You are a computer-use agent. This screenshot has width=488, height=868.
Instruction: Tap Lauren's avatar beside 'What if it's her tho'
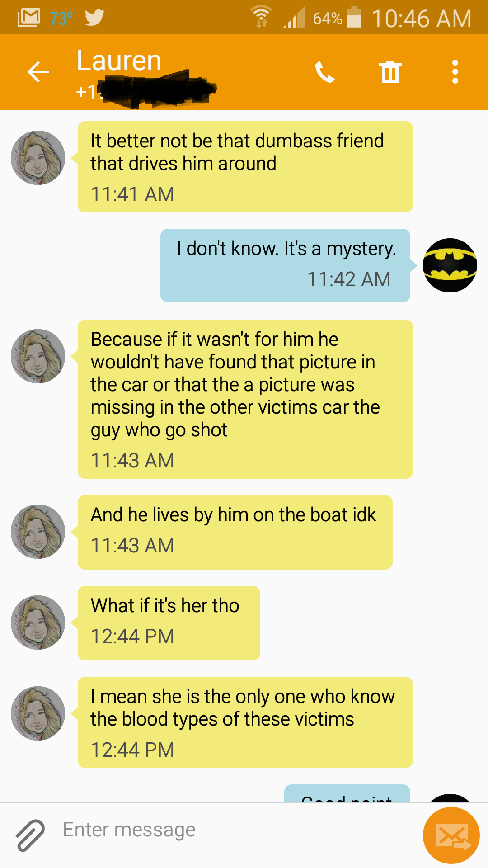38,623
